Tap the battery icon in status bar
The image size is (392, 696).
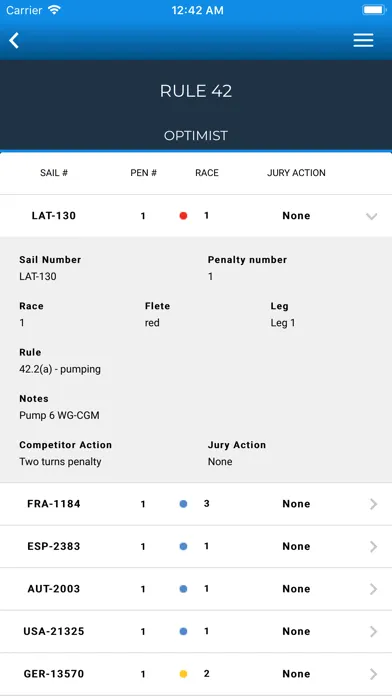[374, 10]
